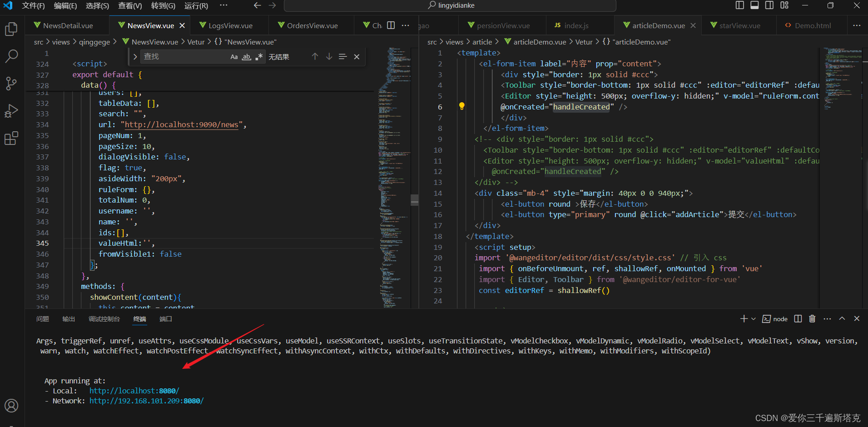868x427 pixels.
Task: Open the terminal profile dropdown beside the plus
Action: 752,318
